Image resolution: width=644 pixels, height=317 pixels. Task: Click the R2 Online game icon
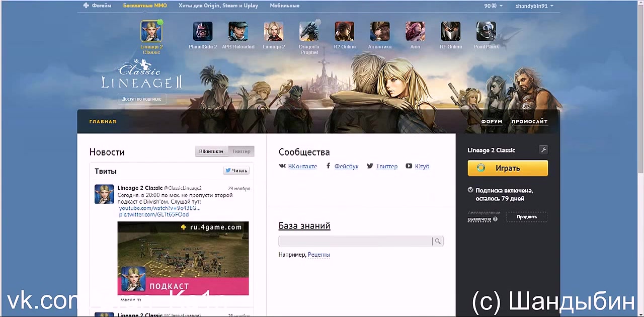[x=344, y=32]
